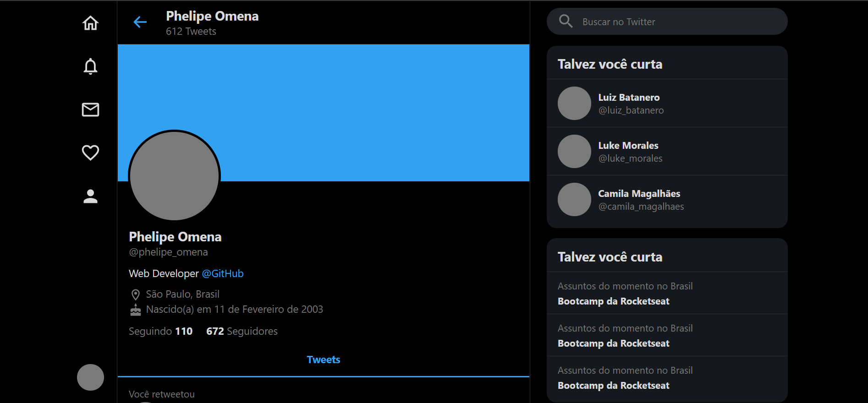Open Seguindo 110 list
The height and width of the screenshot is (403, 868).
click(160, 331)
